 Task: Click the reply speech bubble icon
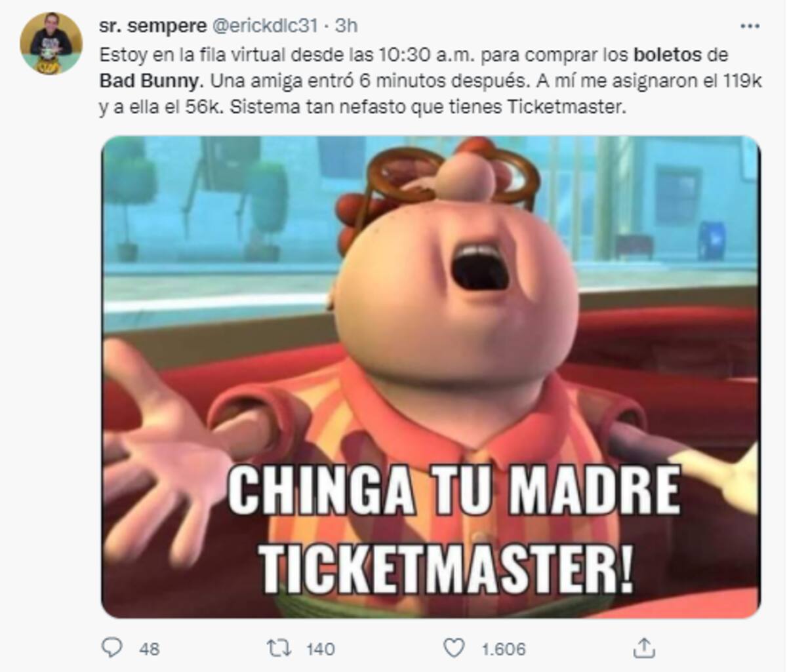pos(112,648)
